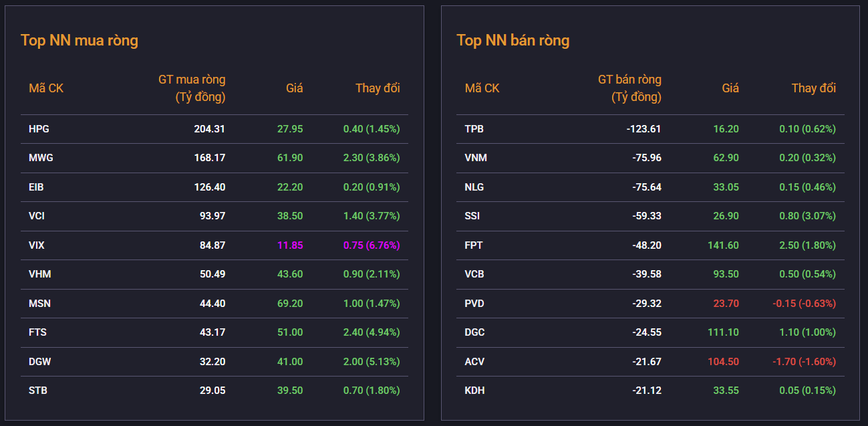Click the FPT ticker symbol
Image resolution: width=868 pixels, height=426 pixels.
pos(474,245)
